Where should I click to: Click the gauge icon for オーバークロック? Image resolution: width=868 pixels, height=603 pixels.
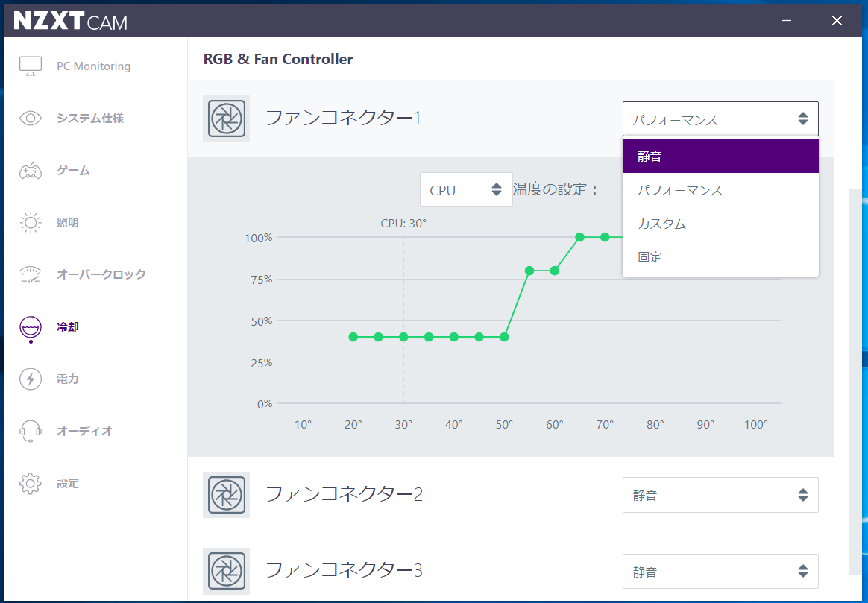coord(31,274)
